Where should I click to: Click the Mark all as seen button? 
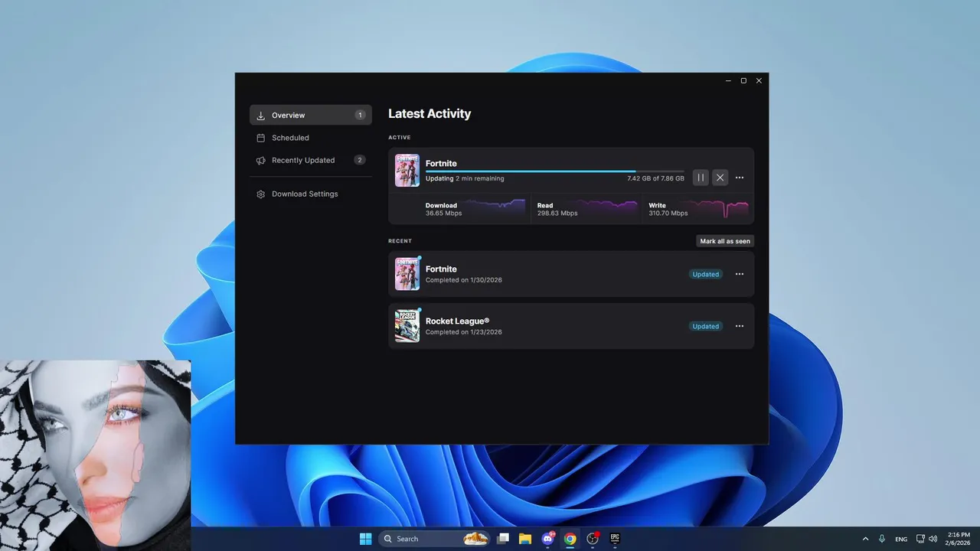click(x=725, y=241)
